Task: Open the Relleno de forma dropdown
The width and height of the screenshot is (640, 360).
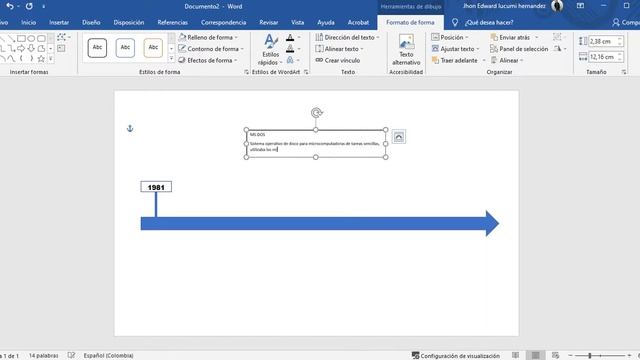Action: (x=208, y=37)
